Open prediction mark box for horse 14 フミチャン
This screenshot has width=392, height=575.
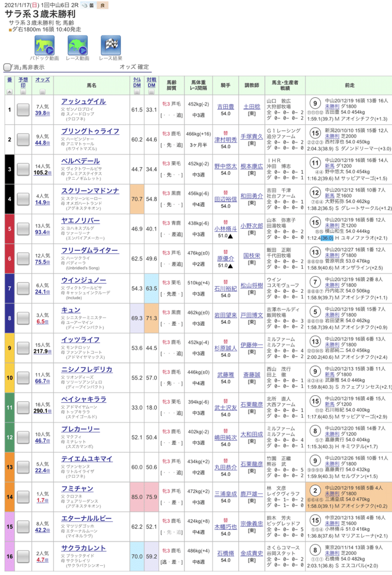[x=23, y=497]
